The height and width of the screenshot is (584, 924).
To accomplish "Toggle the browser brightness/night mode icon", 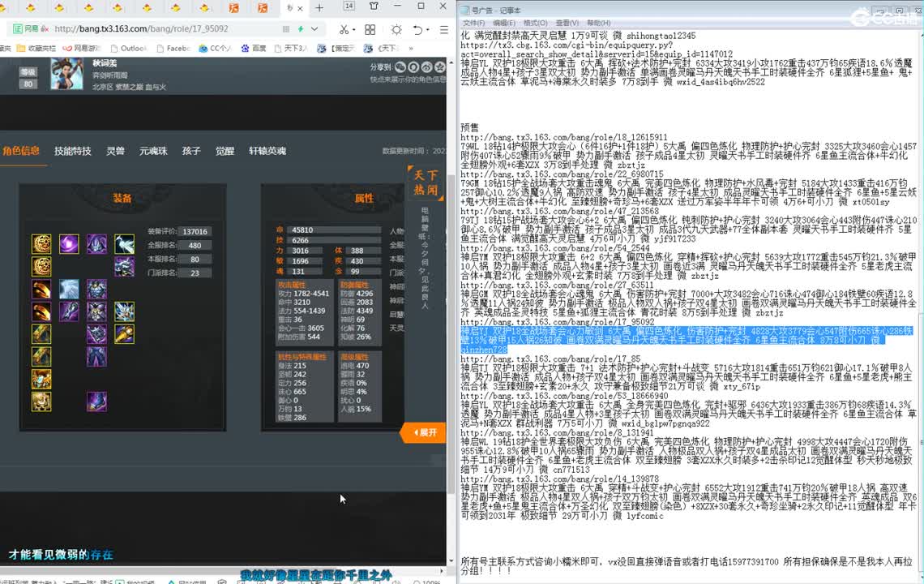I will (396, 29).
